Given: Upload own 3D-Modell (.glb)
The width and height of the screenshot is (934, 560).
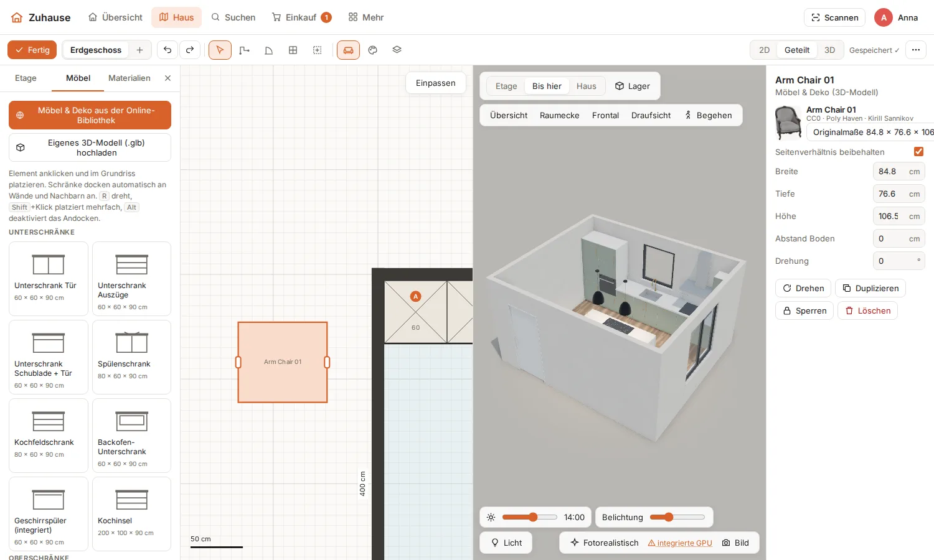Looking at the screenshot, I should [x=90, y=147].
